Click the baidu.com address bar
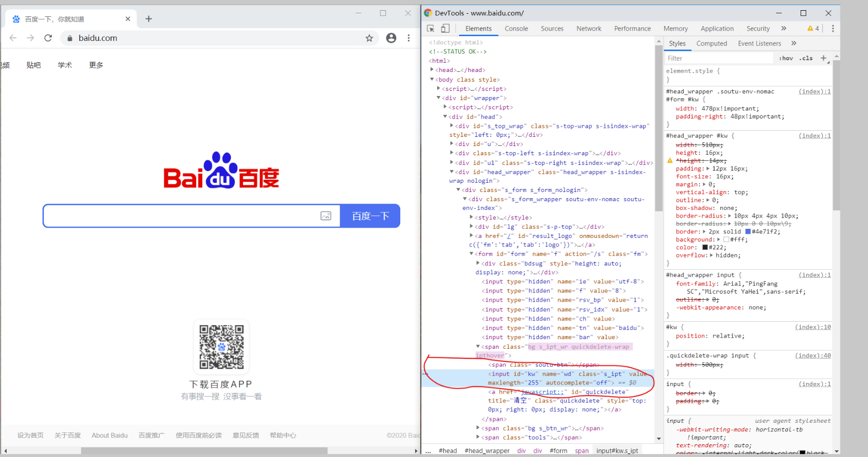The width and height of the screenshot is (868, 457). [220, 38]
